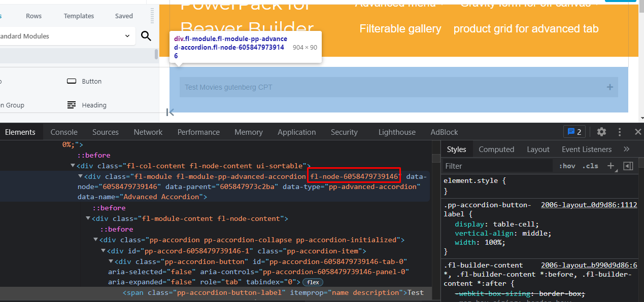Open the console messages badge showing 2

(574, 132)
